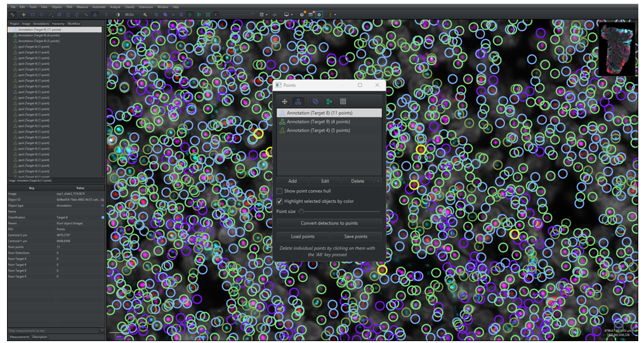The height and width of the screenshot is (343, 644).
Task: Select the Ellipse annotation tool
Action: [41, 14]
